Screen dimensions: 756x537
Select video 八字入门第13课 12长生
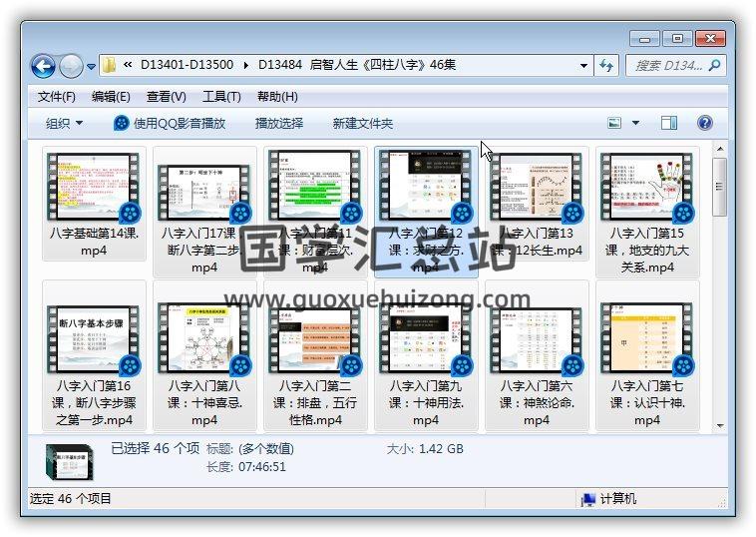(537, 204)
